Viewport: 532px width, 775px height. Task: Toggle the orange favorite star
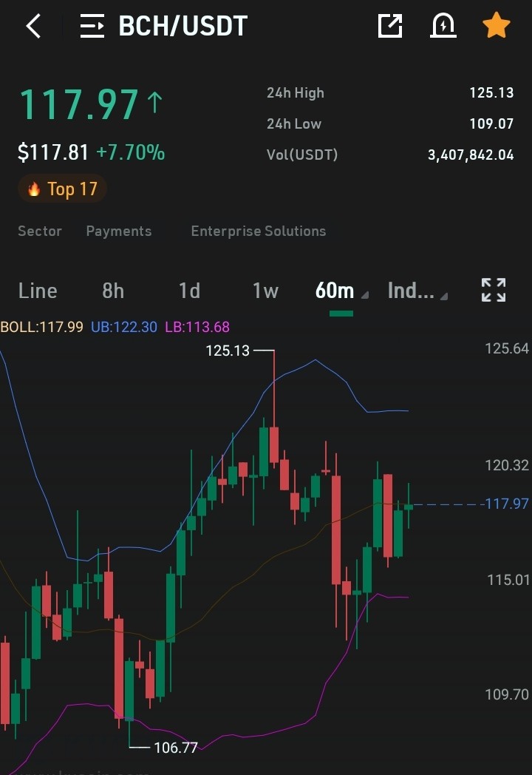(x=496, y=26)
